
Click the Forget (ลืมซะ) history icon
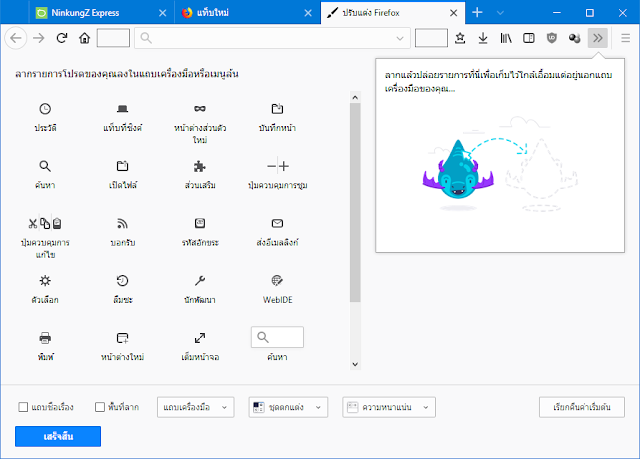coord(122,281)
